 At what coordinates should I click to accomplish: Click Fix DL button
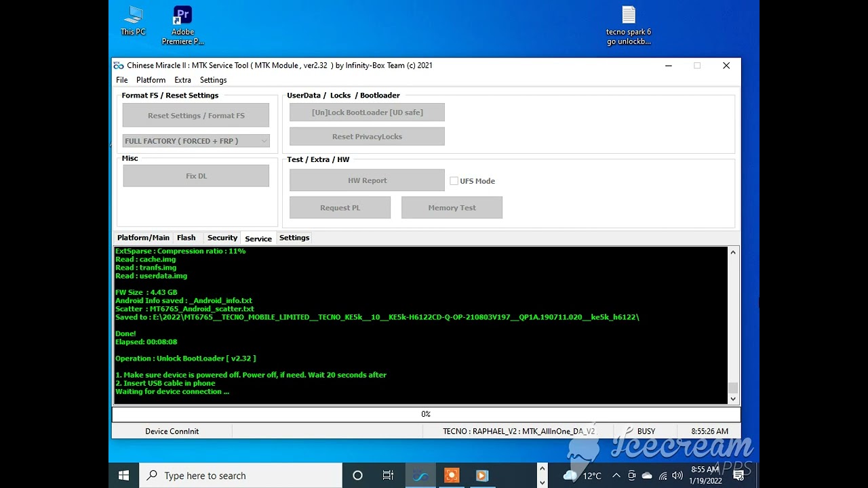point(196,176)
